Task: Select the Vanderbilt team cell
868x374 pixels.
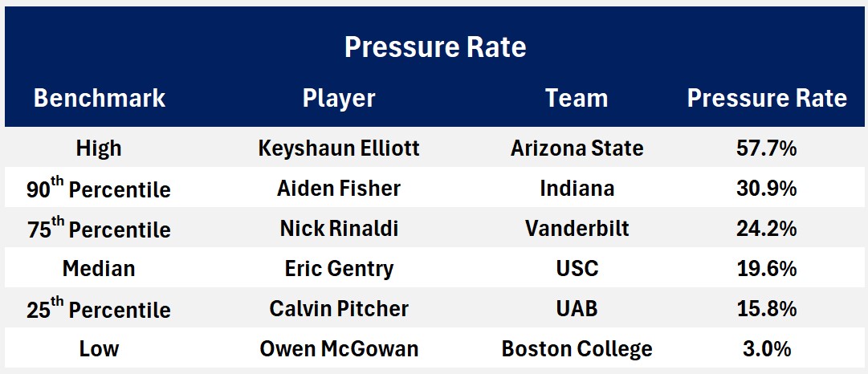Action: coord(577,229)
